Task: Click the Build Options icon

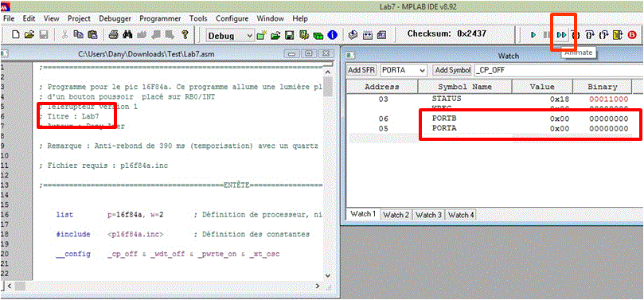Action: (x=303, y=36)
